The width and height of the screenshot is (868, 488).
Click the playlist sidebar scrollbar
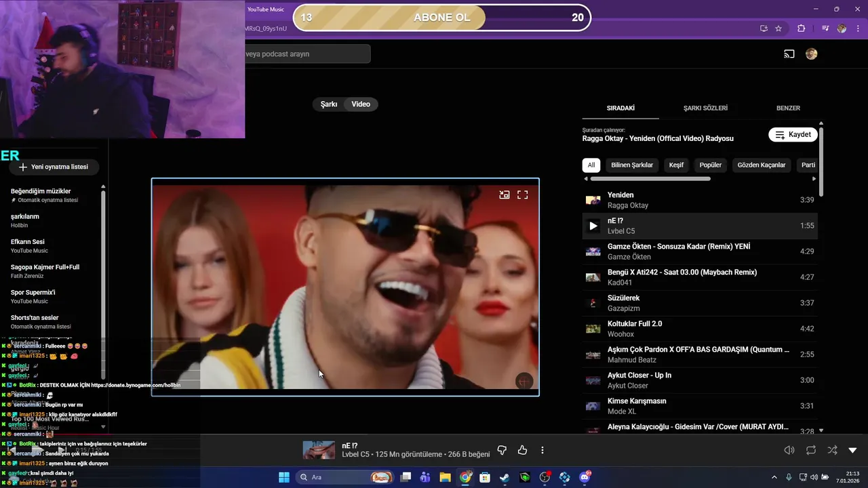point(103,285)
